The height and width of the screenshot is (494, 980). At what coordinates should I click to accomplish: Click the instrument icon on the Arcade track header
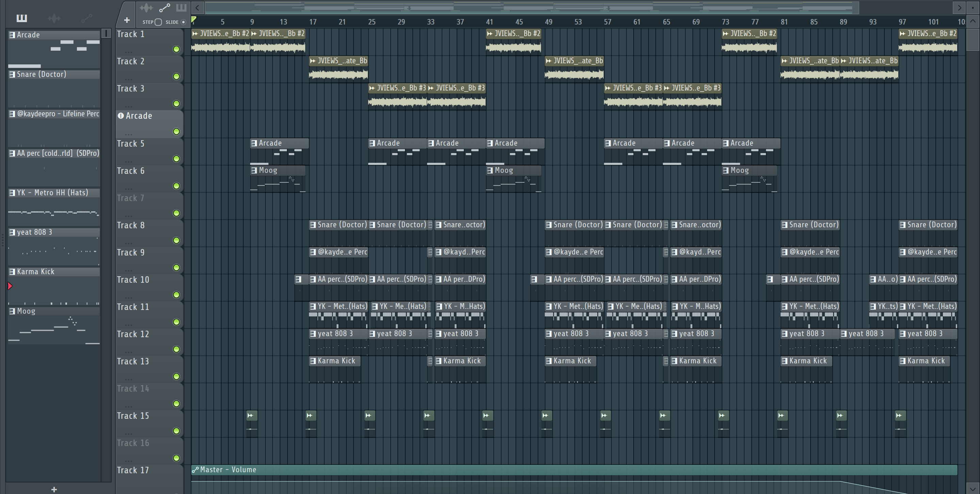[x=120, y=116]
